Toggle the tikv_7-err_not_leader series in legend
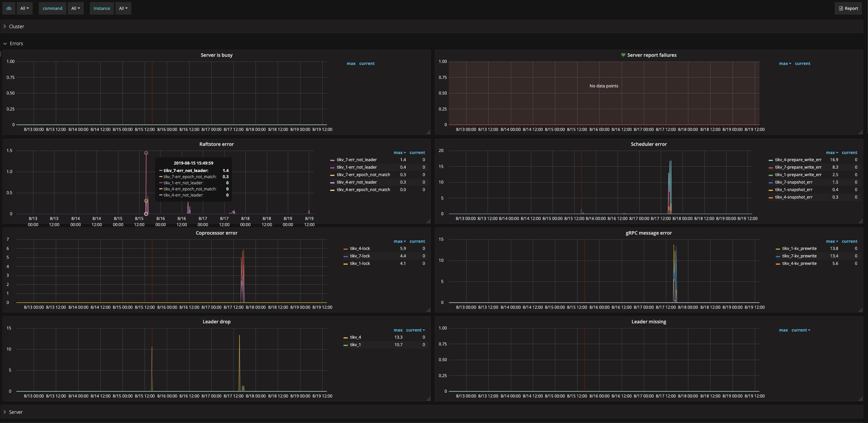This screenshot has width=868, height=423. [357, 160]
